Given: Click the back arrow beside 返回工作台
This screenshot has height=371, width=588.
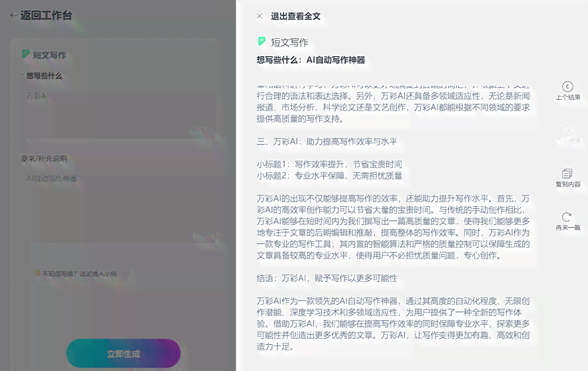Looking at the screenshot, I should [14, 15].
